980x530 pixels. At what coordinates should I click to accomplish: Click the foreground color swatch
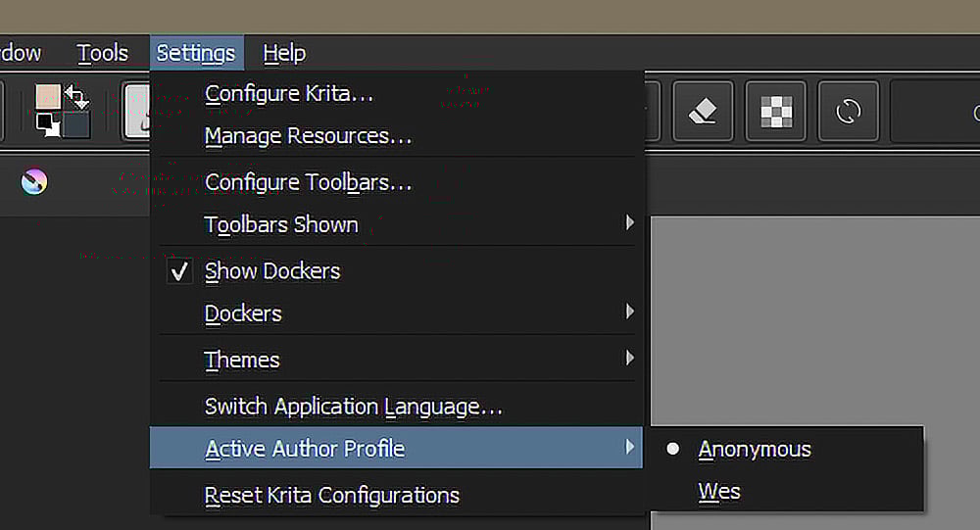48,98
